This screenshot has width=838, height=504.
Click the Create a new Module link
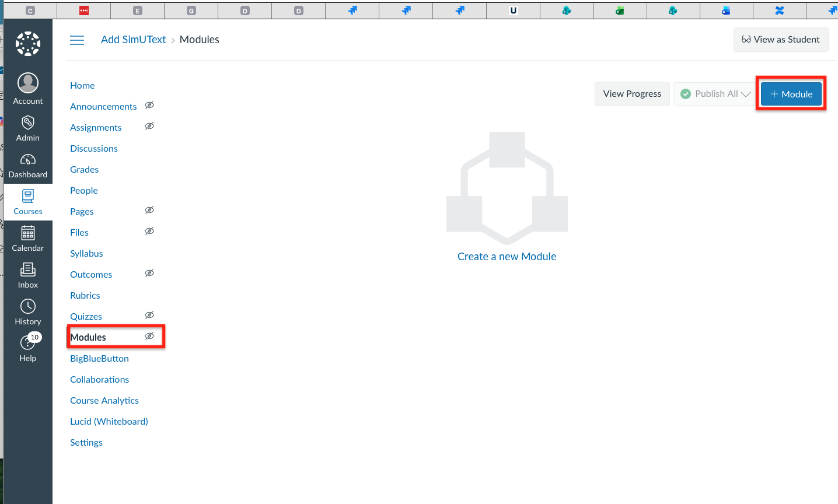(507, 257)
